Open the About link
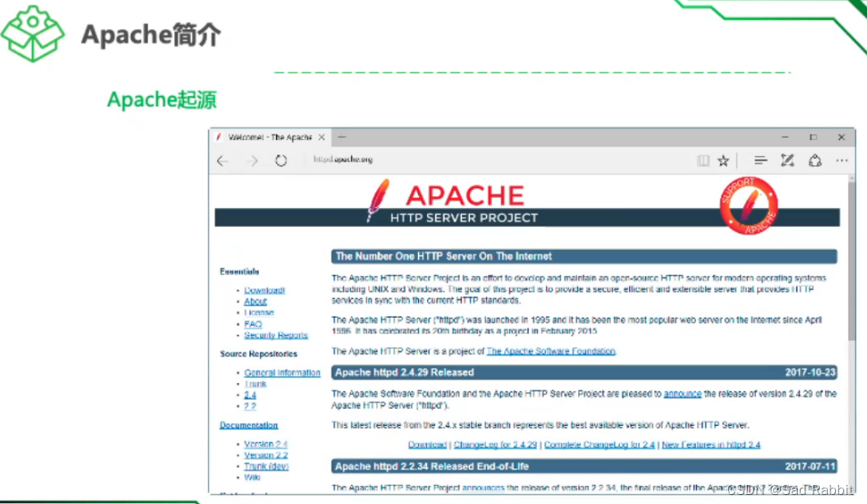This screenshot has height=504, width=867. coord(255,301)
